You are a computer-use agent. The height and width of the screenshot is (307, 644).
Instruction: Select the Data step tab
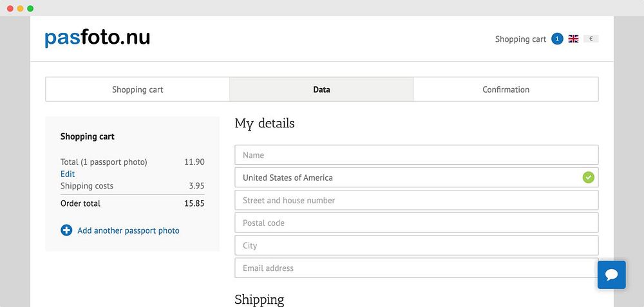[321, 89]
